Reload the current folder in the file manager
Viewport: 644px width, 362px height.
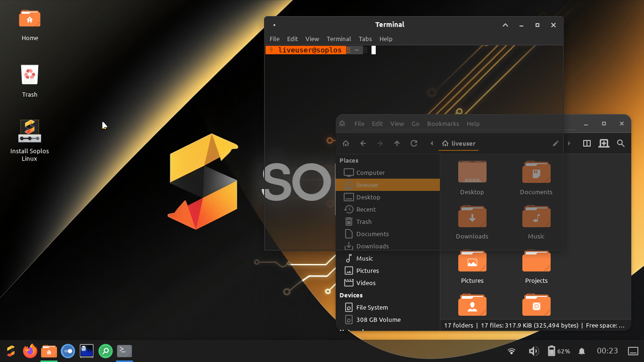(414, 143)
